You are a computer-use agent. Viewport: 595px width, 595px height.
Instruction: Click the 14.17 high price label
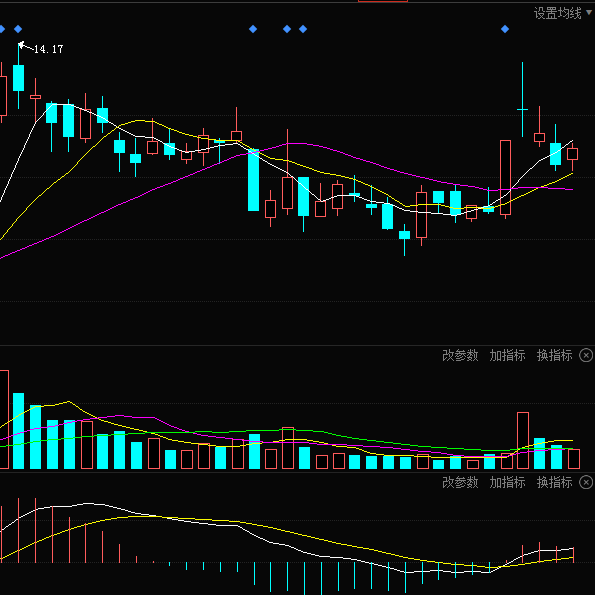pos(49,49)
